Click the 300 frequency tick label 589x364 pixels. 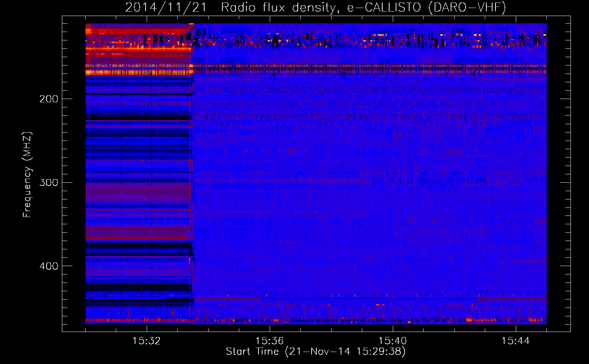49,182
